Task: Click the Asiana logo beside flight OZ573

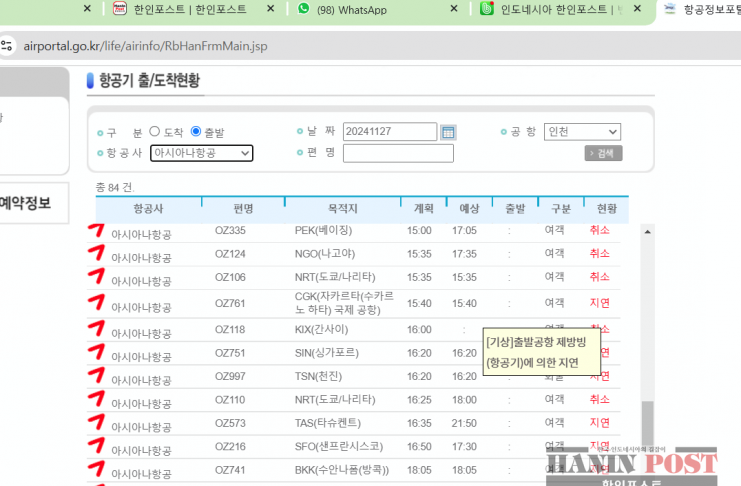Action: [96, 423]
